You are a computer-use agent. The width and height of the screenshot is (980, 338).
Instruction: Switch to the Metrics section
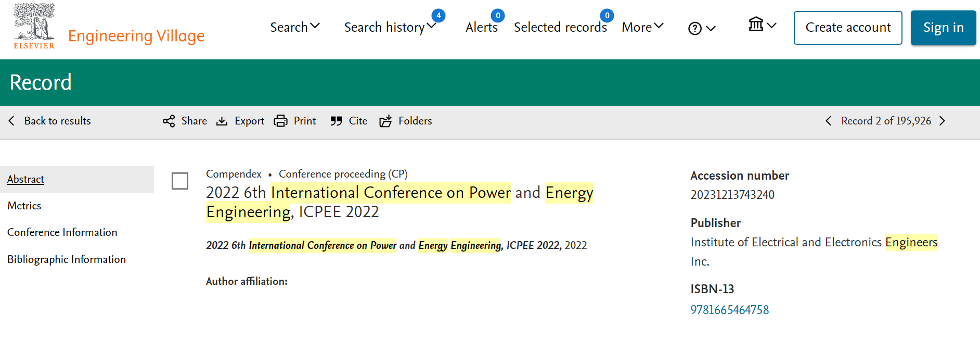coord(24,206)
